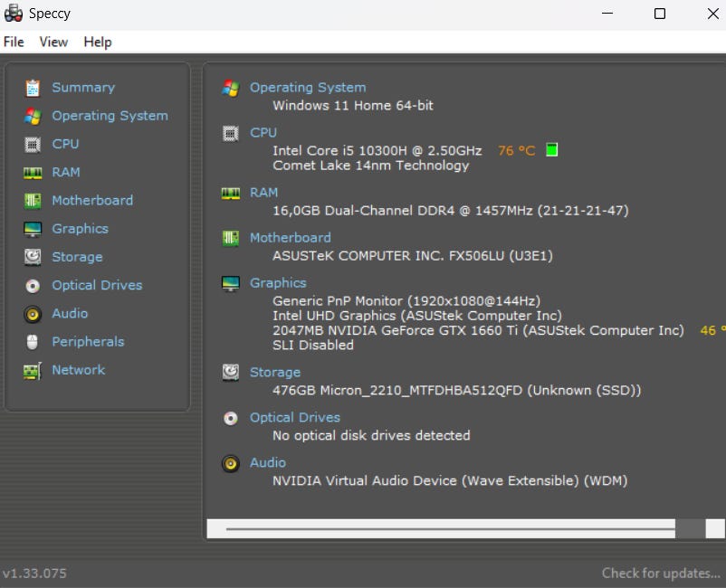Screen dimensions: 726x588
Task: Click the Storage hard drive icon in sidebar
Action: [33, 257]
